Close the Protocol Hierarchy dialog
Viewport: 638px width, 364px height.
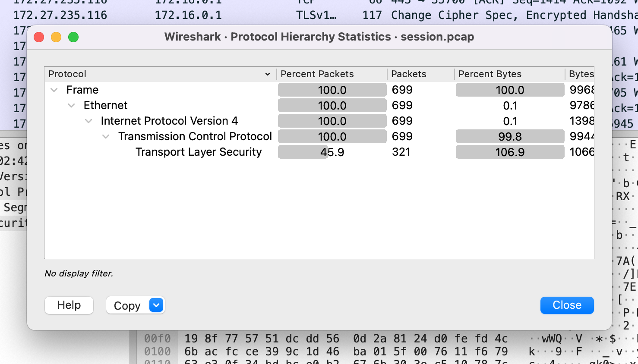[567, 305]
